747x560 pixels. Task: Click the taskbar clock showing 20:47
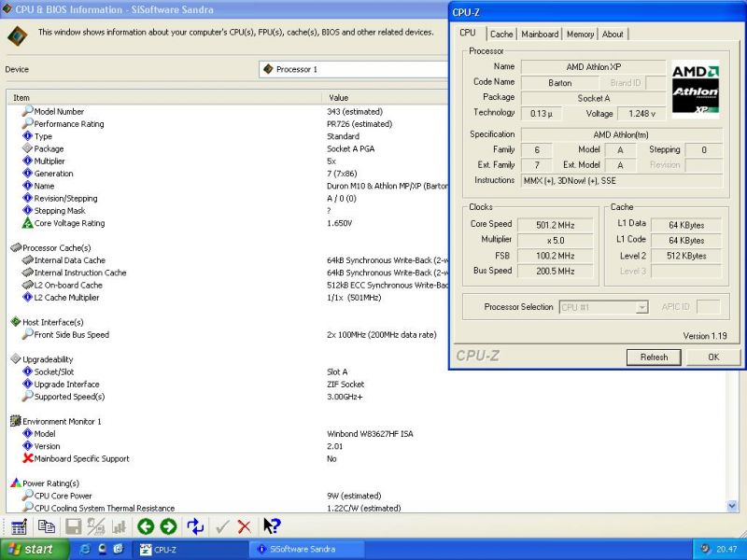tap(726, 549)
